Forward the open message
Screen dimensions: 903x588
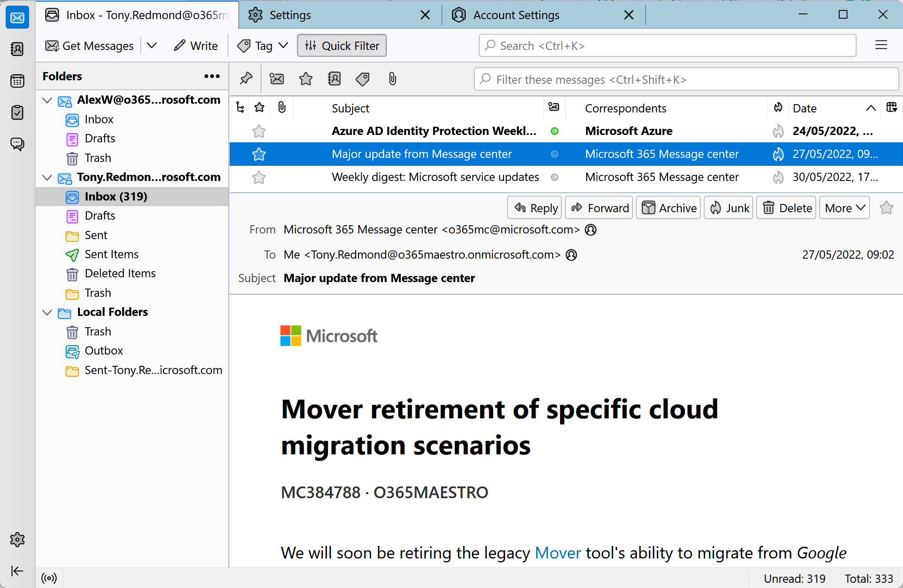pos(599,208)
